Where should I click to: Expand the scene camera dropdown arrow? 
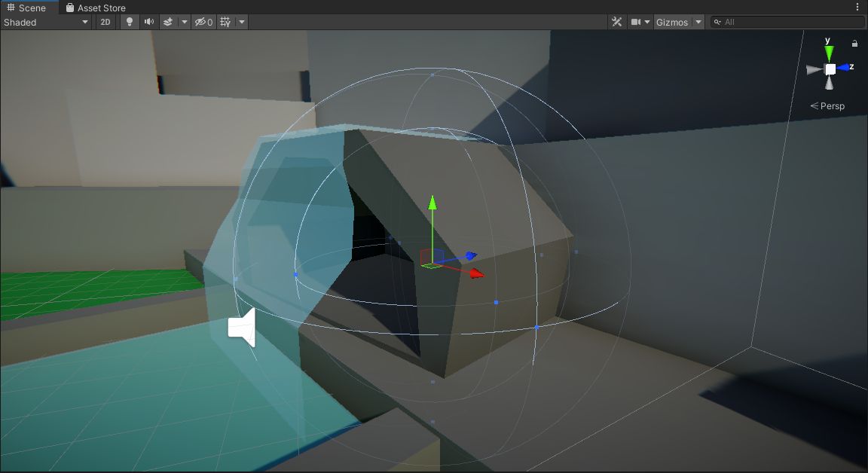pyautogui.click(x=647, y=22)
